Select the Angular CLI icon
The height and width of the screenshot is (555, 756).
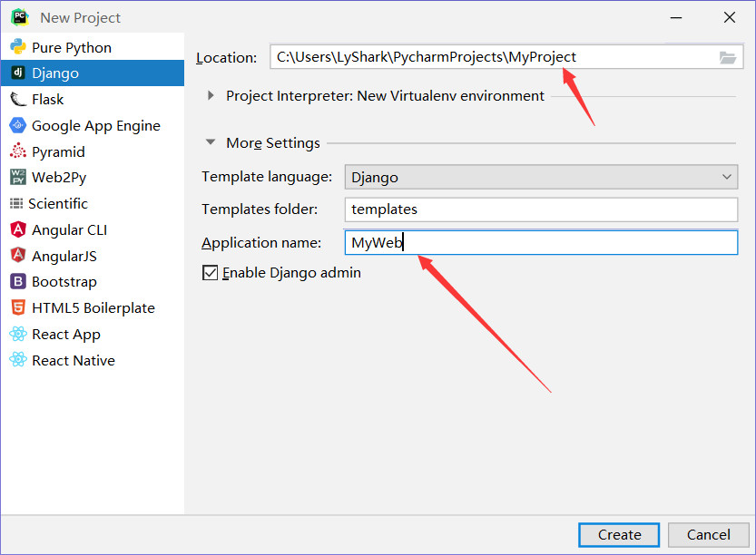[x=17, y=230]
